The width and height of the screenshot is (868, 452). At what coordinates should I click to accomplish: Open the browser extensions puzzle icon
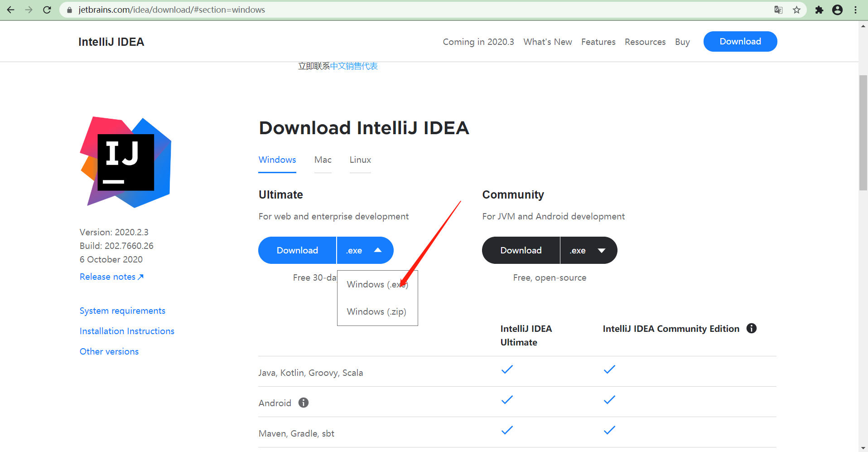pyautogui.click(x=819, y=10)
